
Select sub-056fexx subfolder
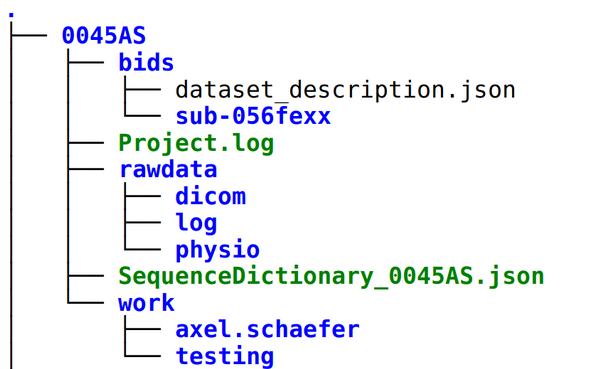pyautogui.click(x=253, y=116)
